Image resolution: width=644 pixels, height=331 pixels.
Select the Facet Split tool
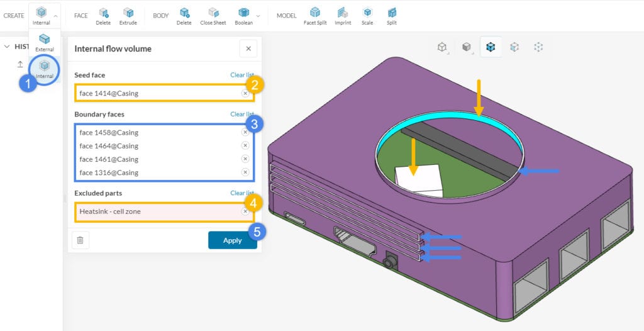(x=315, y=16)
